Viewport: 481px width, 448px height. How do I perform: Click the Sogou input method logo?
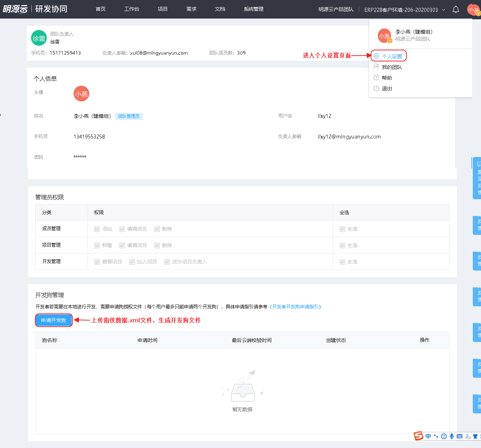418,436
